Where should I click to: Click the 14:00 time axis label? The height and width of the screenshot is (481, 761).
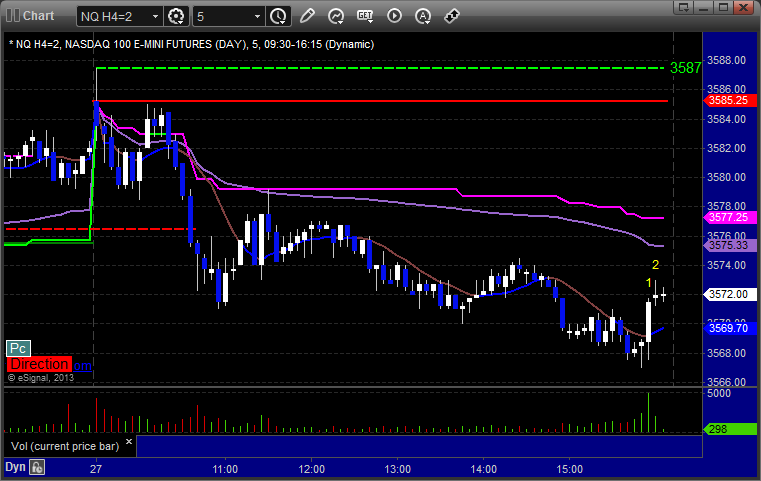[x=483, y=469]
